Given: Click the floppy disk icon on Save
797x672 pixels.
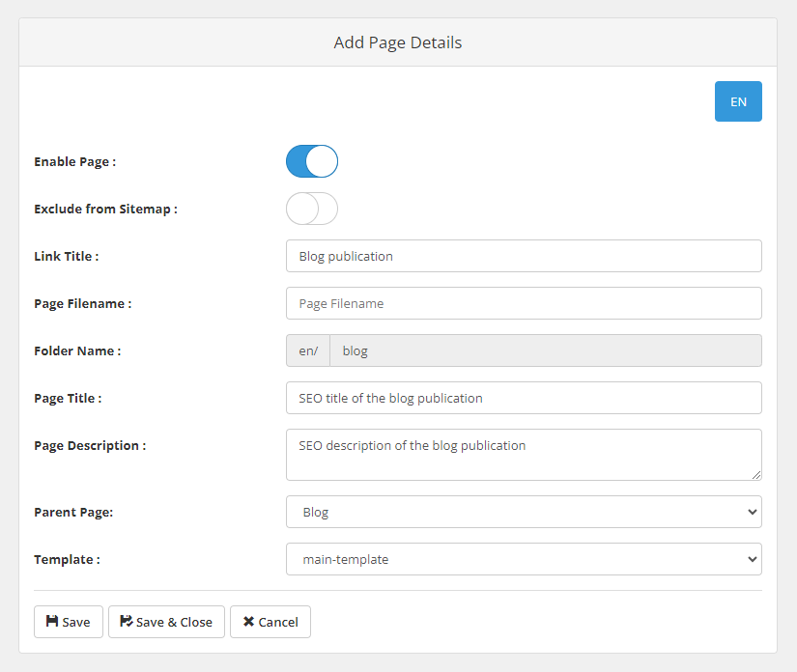Looking at the screenshot, I should 52,622.
